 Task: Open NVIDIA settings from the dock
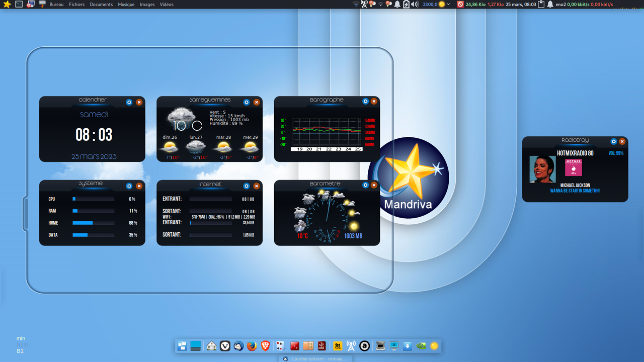[x=421, y=346]
